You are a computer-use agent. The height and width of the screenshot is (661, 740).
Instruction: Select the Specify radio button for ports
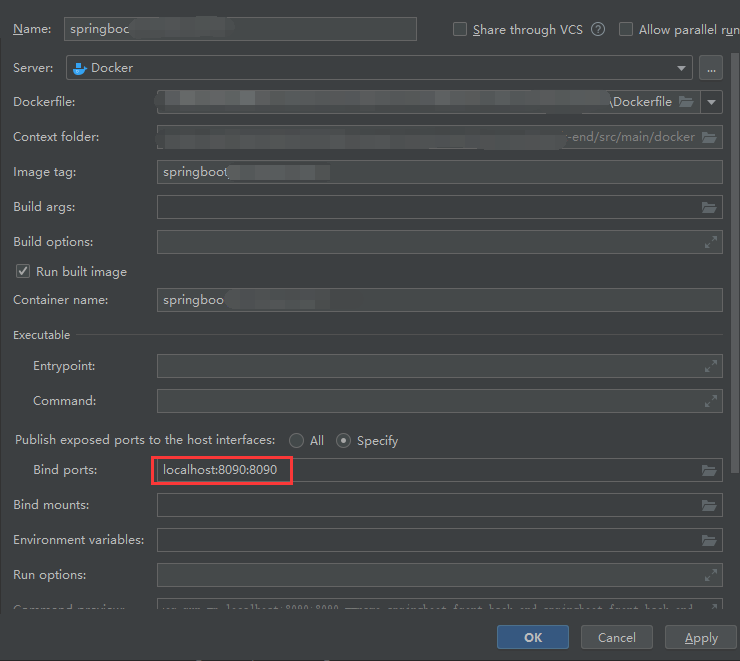(343, 441)
